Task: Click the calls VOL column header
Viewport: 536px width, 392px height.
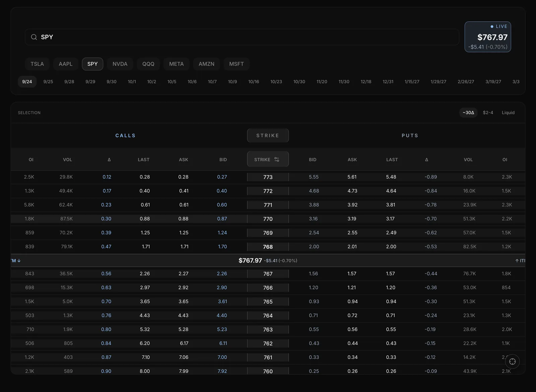Action: (68, 160)
